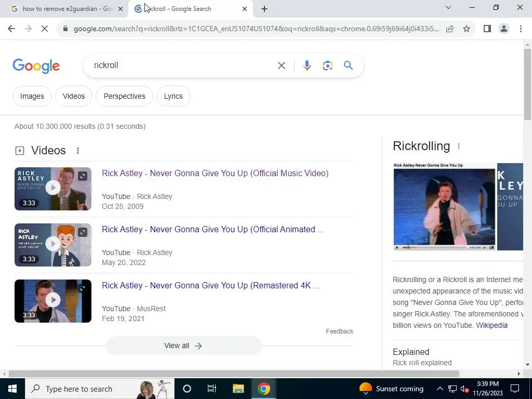Bookmark this page with the star icon
The height and width of the screenshot is (399, 532).
coord(467,29)
